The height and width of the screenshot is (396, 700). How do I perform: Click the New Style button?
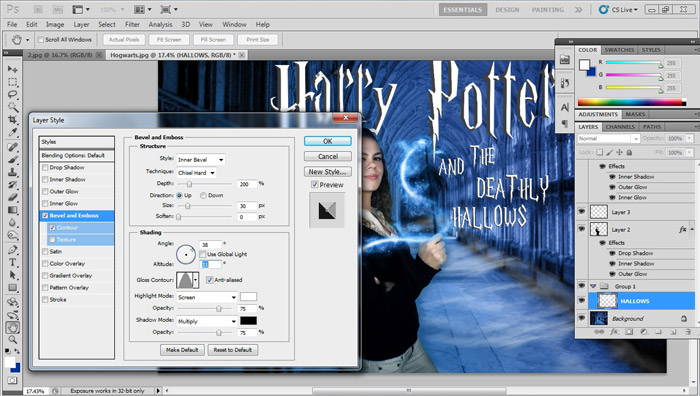pos(328,171)
